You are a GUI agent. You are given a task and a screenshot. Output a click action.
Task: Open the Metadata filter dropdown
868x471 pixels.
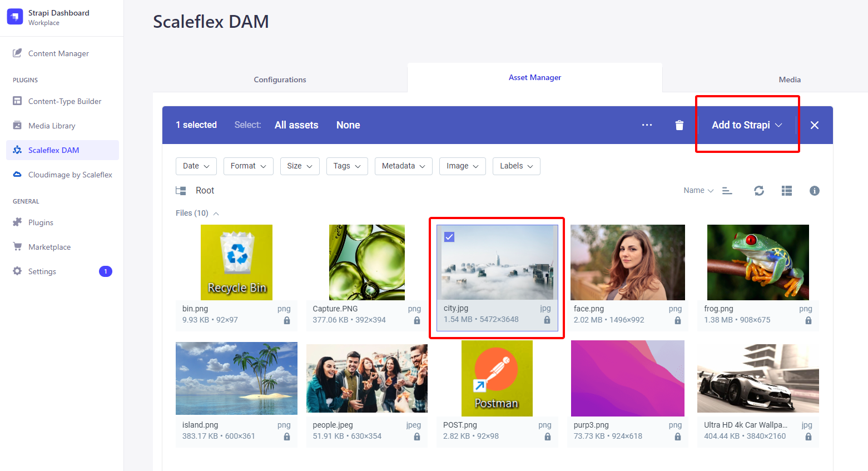(404, 166)
